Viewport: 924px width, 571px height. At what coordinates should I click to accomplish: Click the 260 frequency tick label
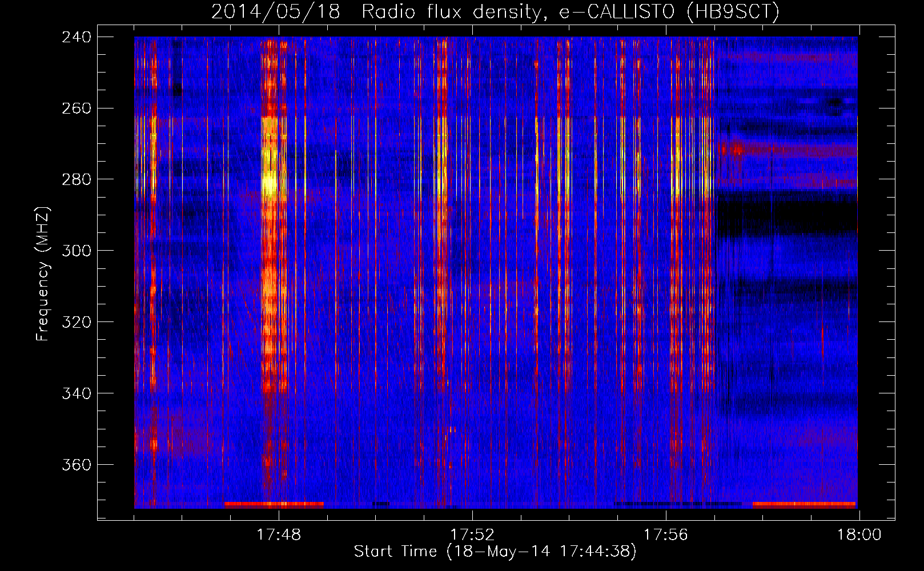point(77,108)
